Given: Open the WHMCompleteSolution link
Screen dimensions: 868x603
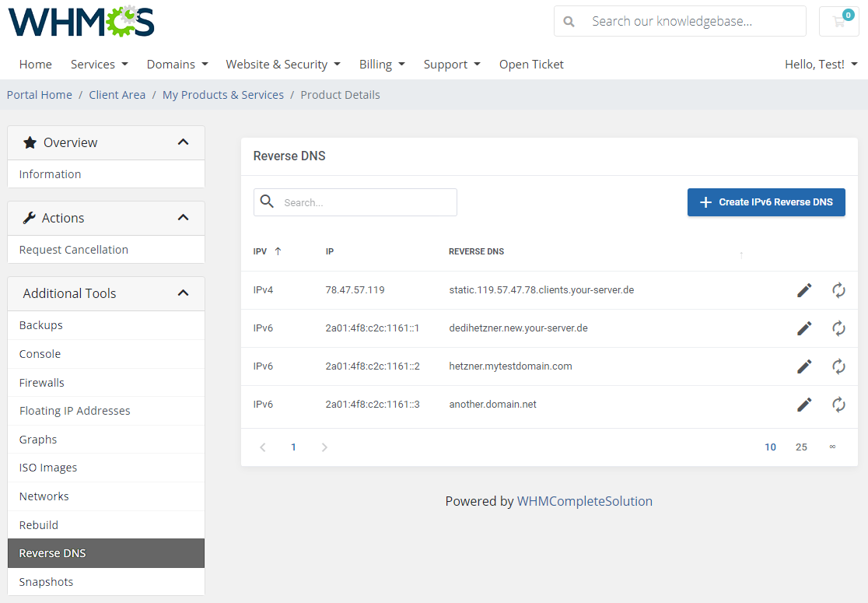Looking at the screenshot, I should click(585, 501).
